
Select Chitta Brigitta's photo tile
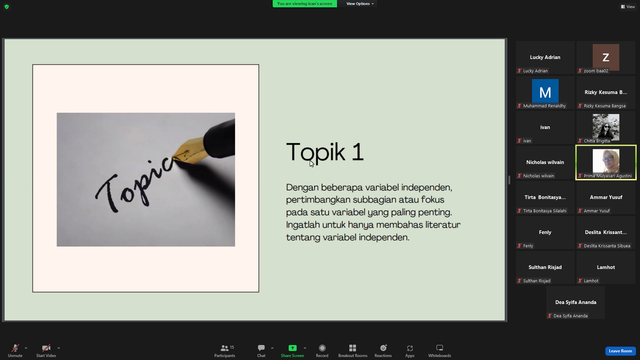tap(606, 128)
